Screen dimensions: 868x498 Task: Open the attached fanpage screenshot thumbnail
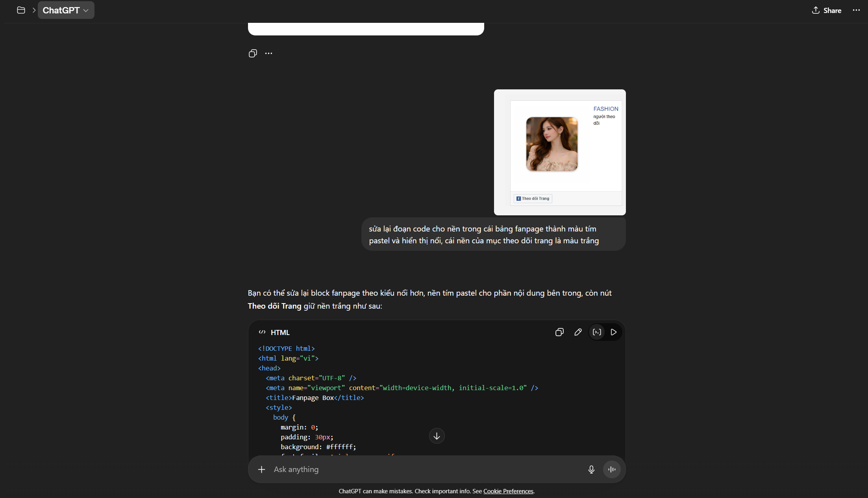559,152
